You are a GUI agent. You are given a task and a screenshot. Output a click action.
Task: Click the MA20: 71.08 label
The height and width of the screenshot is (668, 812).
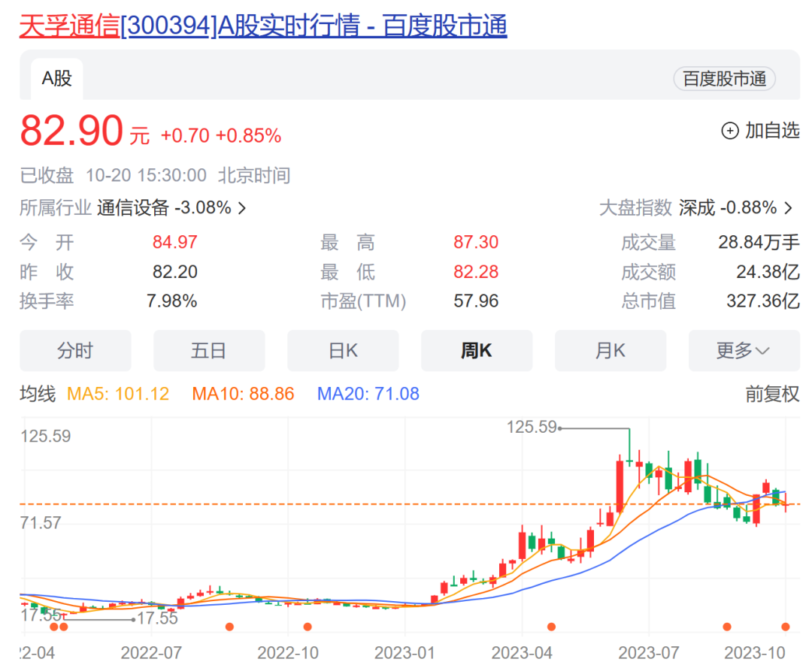(x=368, y=394)
